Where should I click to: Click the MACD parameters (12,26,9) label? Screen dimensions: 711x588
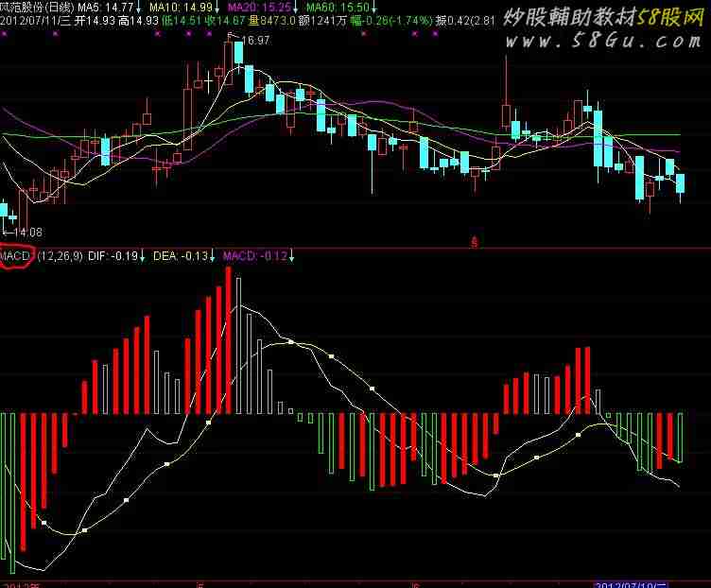(x=62, y=256)
